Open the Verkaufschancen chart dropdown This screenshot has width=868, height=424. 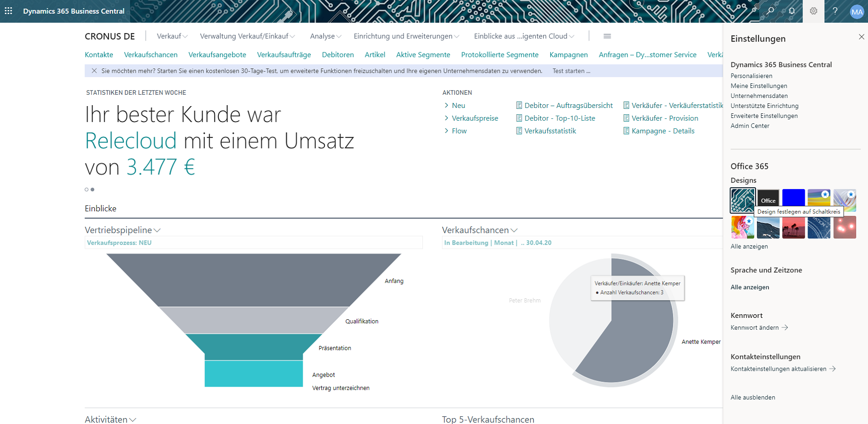point(514,230)
